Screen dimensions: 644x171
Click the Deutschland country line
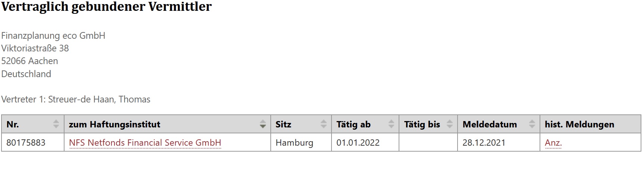26,74
